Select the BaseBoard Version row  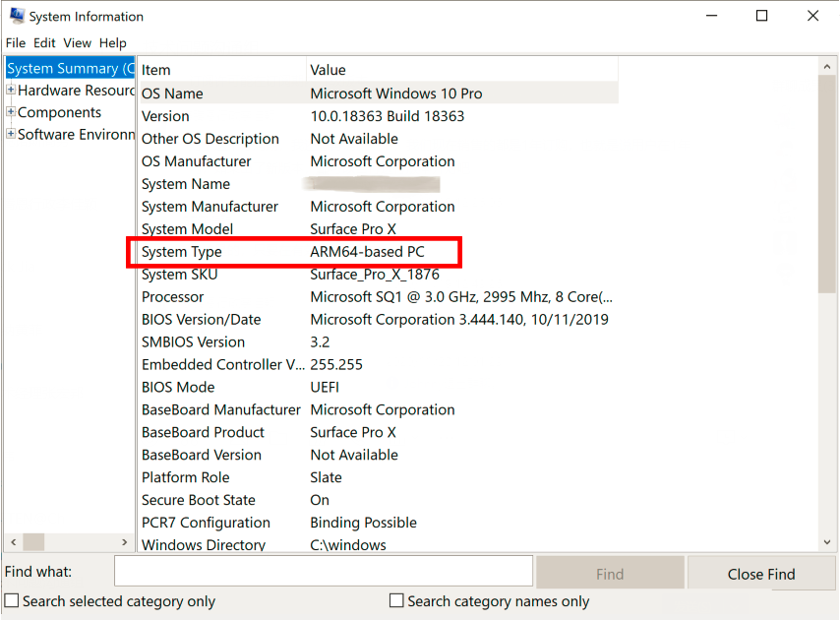pyautogui.click(x=379, y=455)
